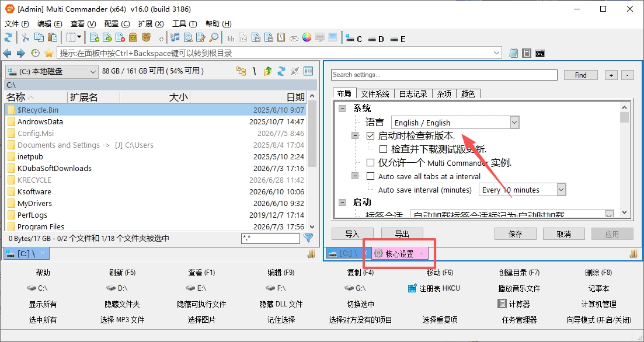
Task: Click the 保存 button
Action: (515, 234)
